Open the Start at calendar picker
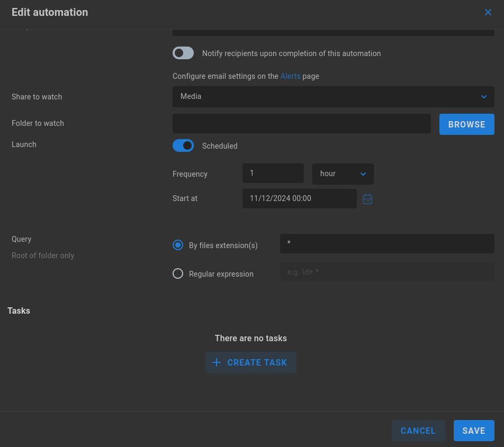 (x=367, y=199)
